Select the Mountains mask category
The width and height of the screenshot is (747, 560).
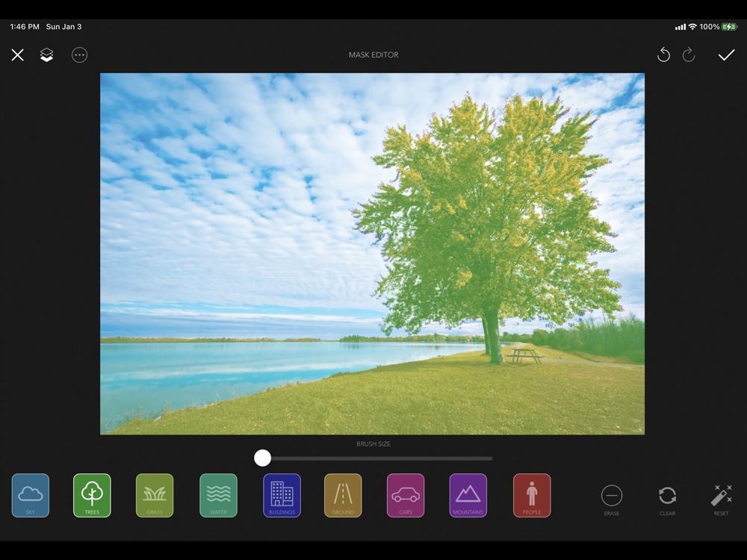(x=468, y=495)
